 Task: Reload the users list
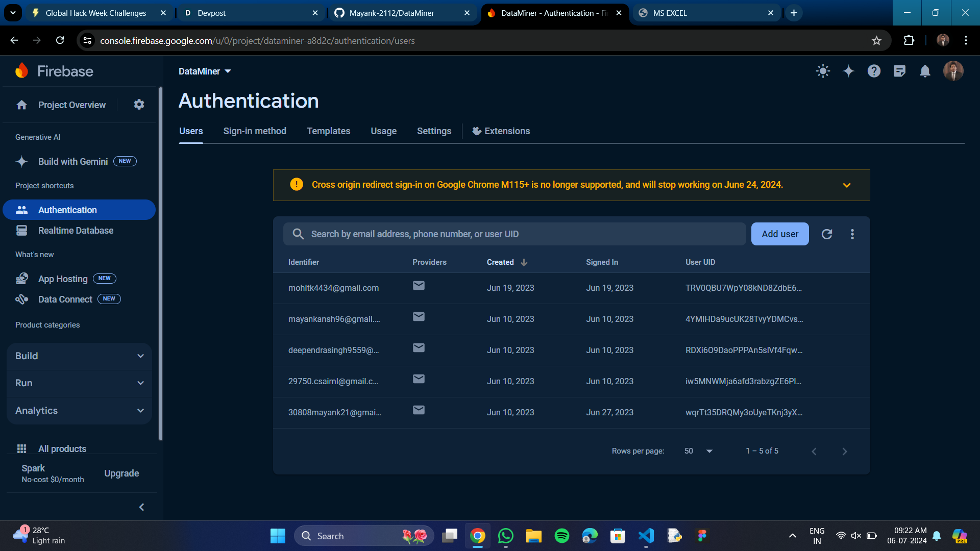[827, 234]
